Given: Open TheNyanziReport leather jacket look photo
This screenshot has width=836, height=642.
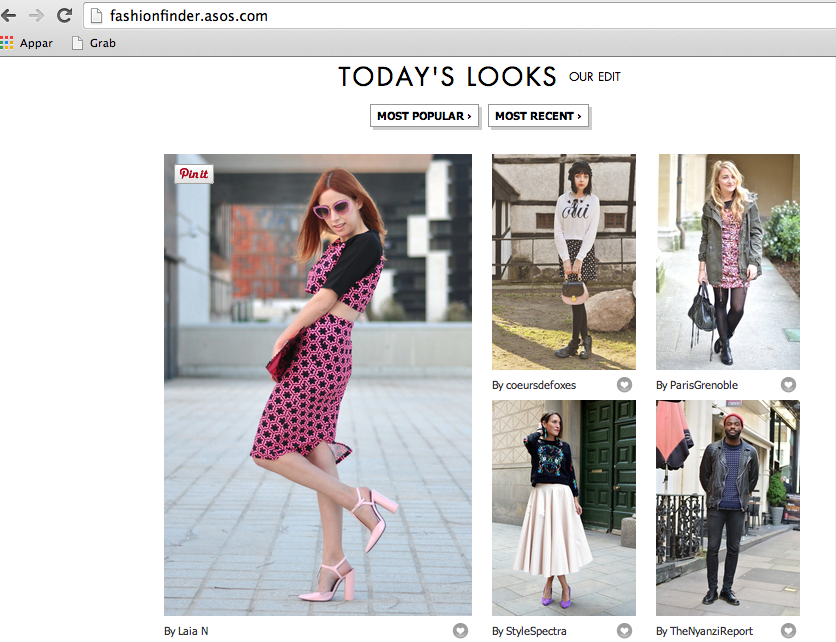Looking at the screenshot, I should click(x=728, y=508).
